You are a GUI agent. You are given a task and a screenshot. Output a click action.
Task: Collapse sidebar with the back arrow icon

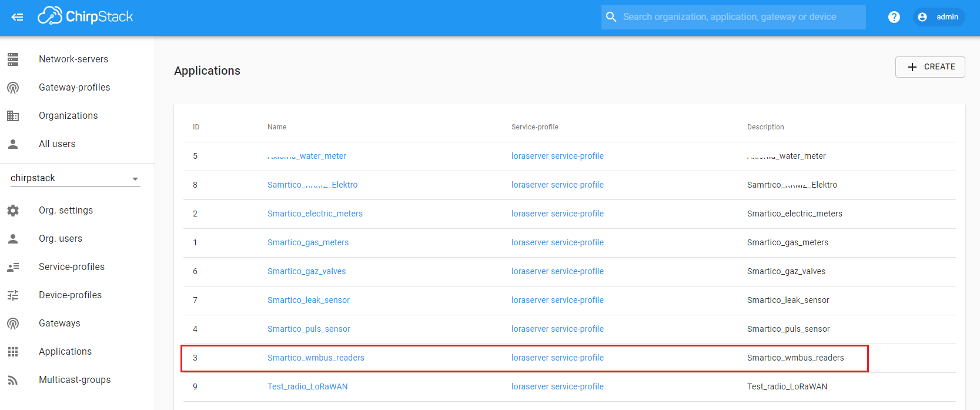click(18, 17)
